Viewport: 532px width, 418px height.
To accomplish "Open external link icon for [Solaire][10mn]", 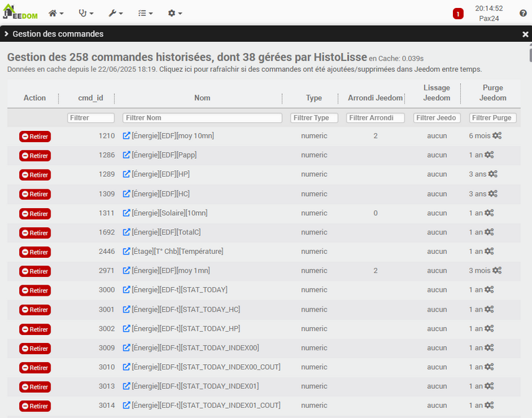I will pyautogui.click(x=126, y=213).
